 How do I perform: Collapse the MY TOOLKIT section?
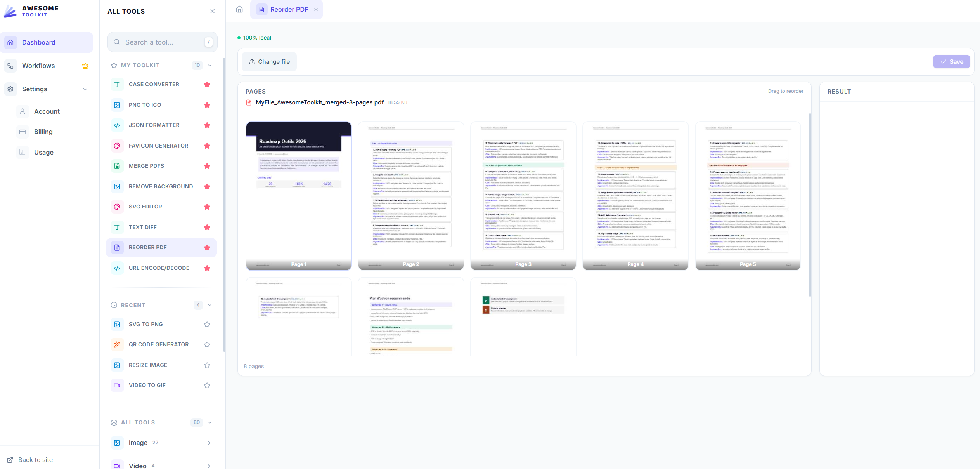tap(210, 65)
